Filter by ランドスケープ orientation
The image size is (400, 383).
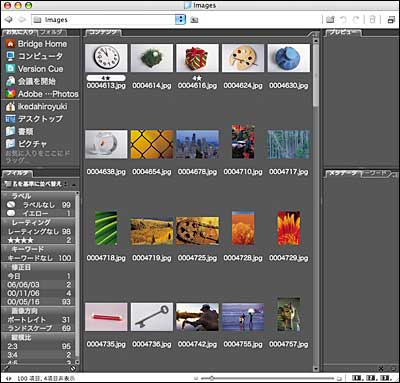click(x=39, y=328)
